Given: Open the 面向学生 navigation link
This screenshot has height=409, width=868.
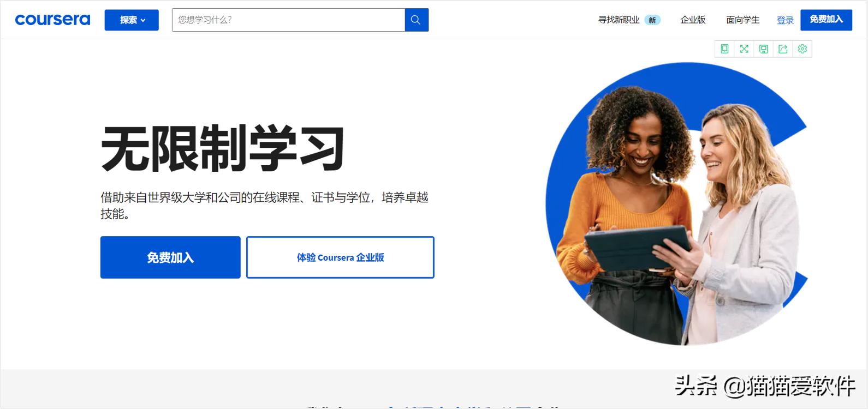Looking at the screenshot, I should pyautogui.click(x=742, y=20).
